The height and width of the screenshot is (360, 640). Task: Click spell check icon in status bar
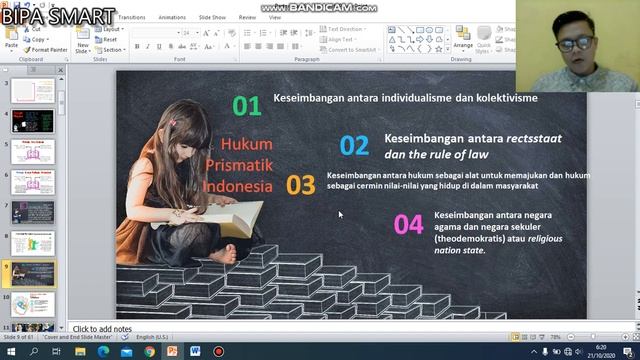125,337
